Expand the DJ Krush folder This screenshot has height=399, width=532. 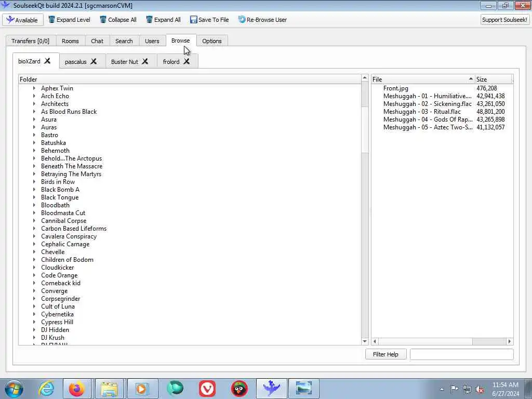(x=34, y=338)
